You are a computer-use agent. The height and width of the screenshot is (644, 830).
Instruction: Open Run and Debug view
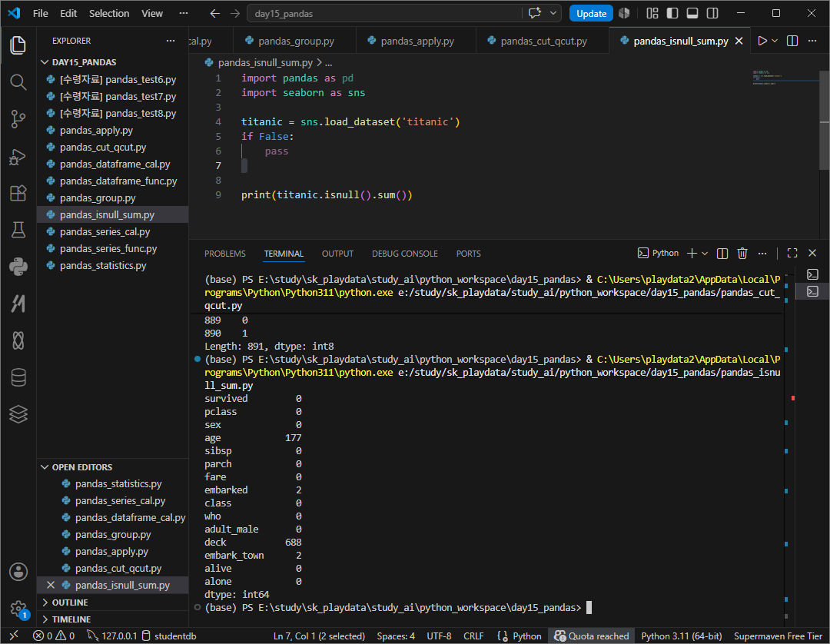coord(18,158)
